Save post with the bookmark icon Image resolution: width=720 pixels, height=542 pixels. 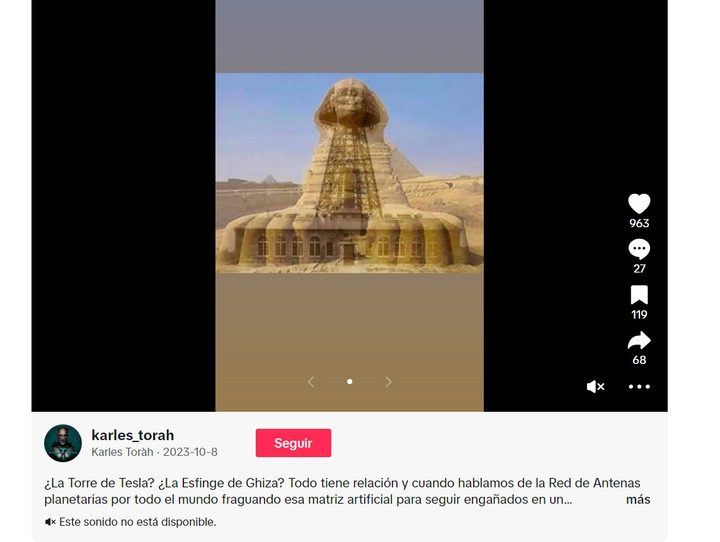[639, 294]
